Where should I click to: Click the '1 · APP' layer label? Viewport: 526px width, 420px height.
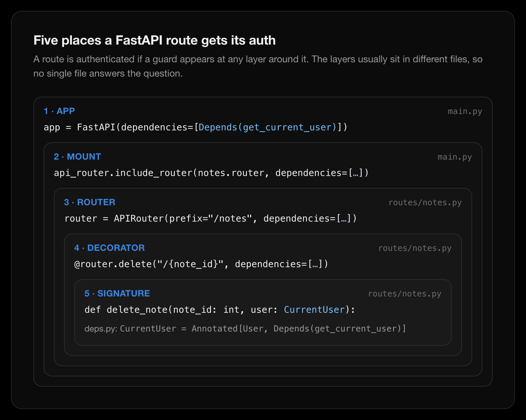59,111
